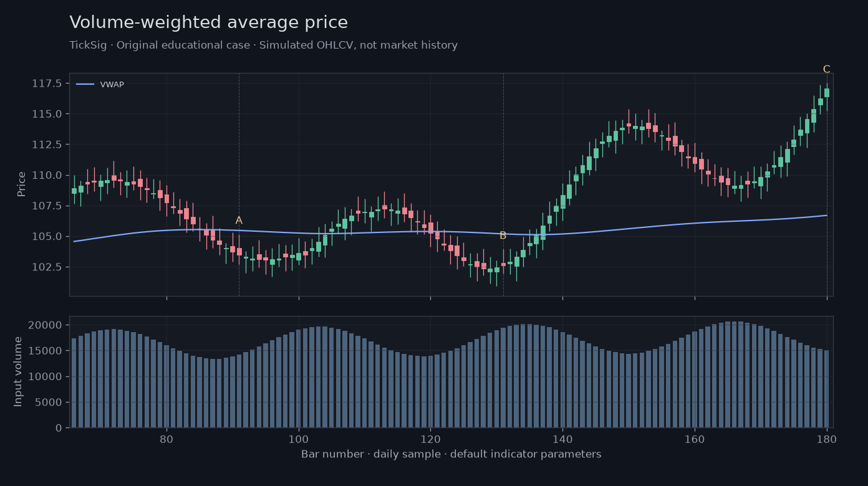This screenshot has width=868, height=486.
Task: Click the bar number 80 tick label
Action: pyautogui.click(x=166, y=438)
